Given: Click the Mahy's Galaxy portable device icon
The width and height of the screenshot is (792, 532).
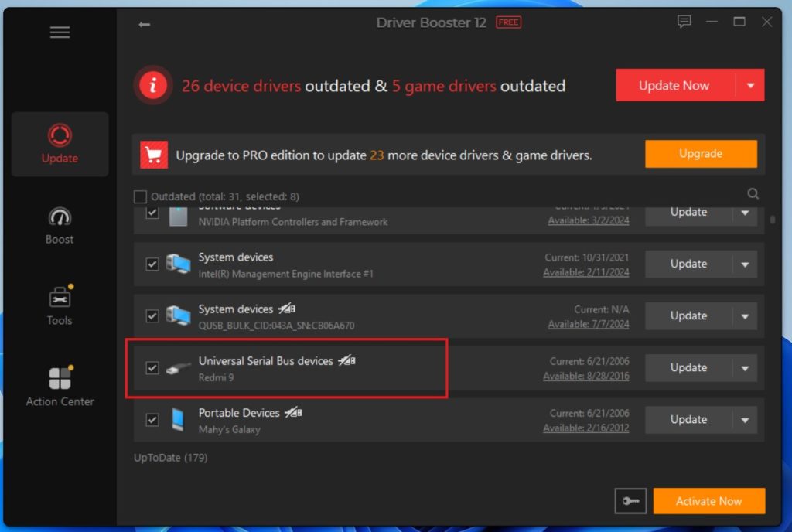Looking at the screenshot, I should tap(178, 420).
